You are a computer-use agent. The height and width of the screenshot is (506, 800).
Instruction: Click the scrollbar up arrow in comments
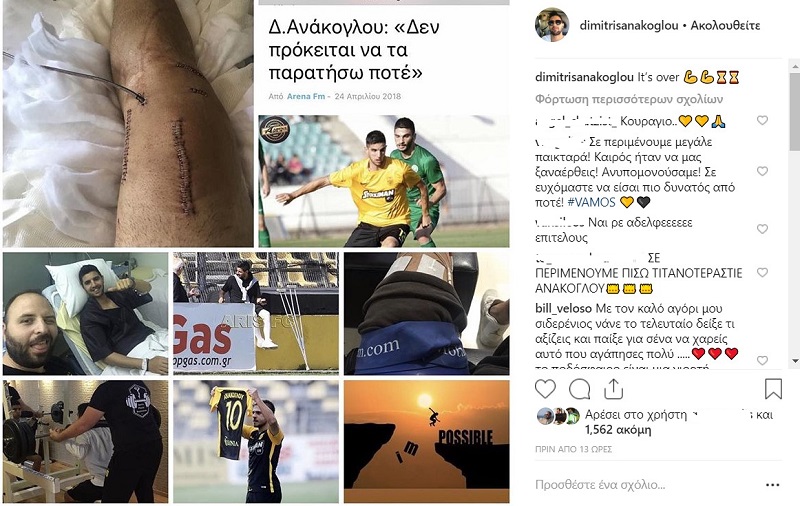[x=795, y=66]
